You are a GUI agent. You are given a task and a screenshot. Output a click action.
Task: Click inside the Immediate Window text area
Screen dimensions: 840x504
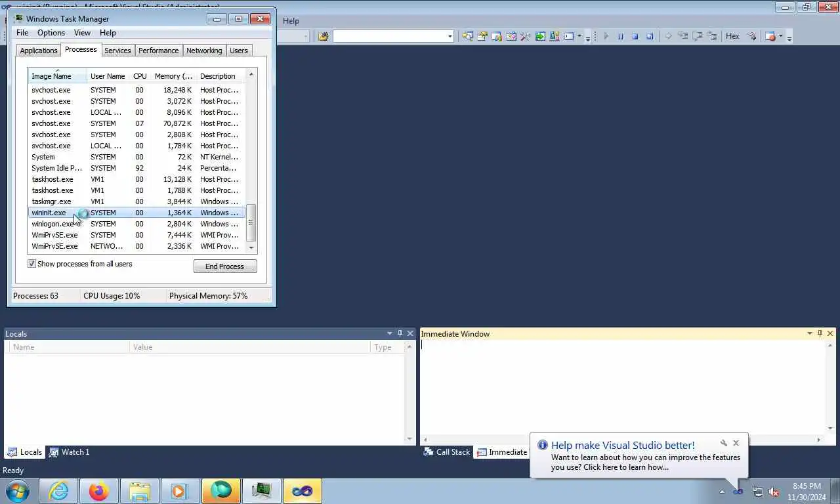point(623,387)
